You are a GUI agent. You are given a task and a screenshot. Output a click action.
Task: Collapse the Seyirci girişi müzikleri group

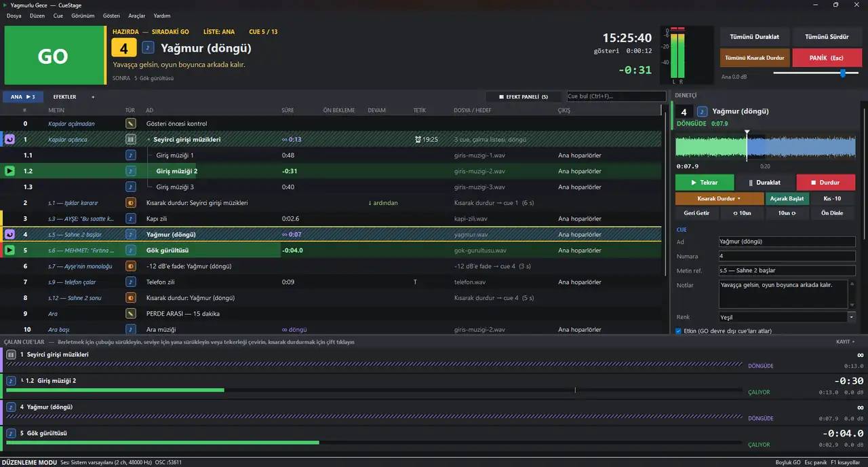149,140
